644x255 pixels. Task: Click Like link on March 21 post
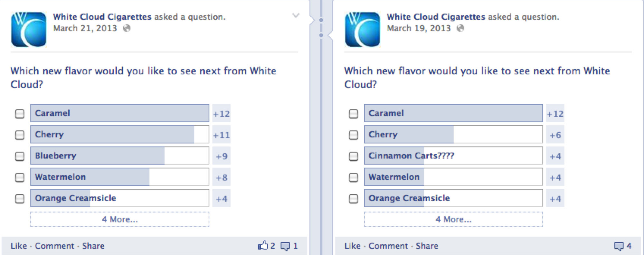pyautogui.click(x=19, y=246)
